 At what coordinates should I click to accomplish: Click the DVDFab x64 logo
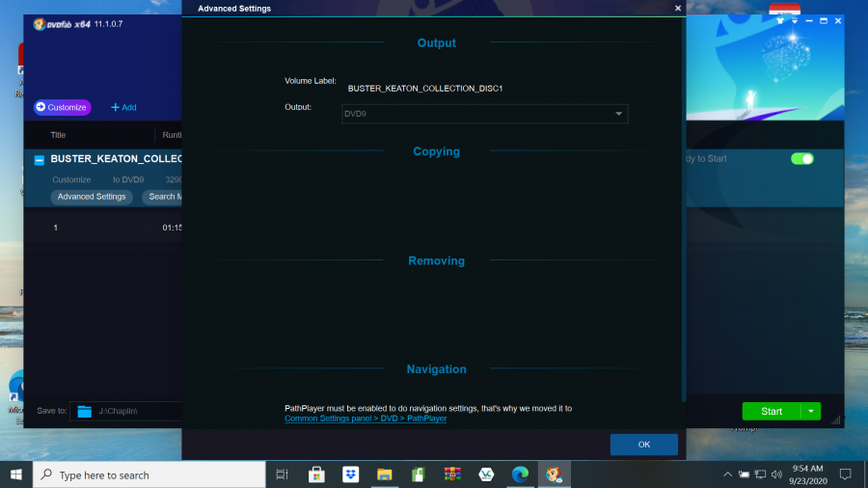click(x=61, y=24)
